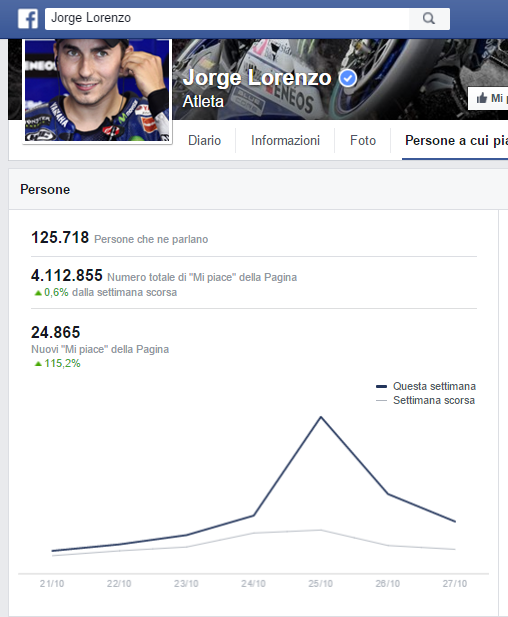508x617 pixels.
Task: Click the 25/10 axis label
Action: pos(320,584)
